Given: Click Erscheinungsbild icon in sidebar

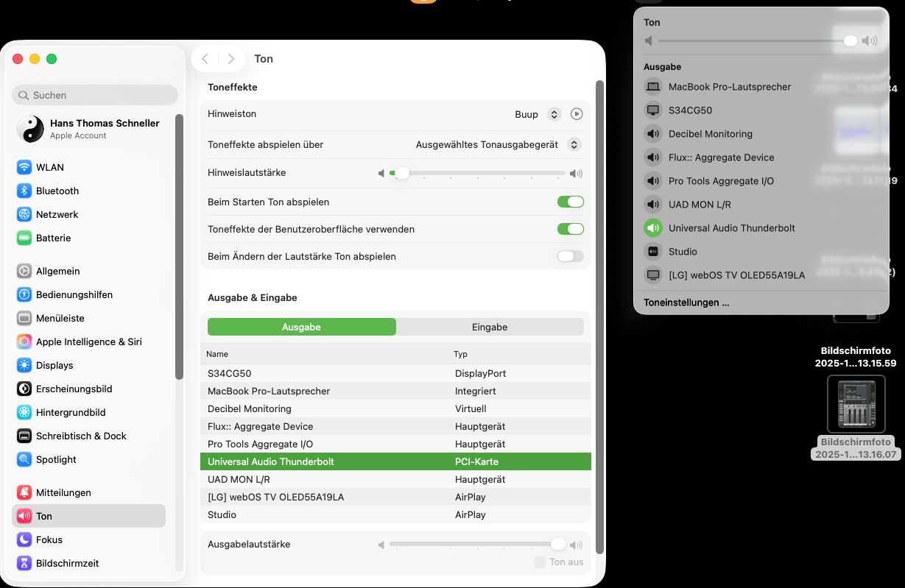Looking at the screenshot, I should [x=24, y=389].
